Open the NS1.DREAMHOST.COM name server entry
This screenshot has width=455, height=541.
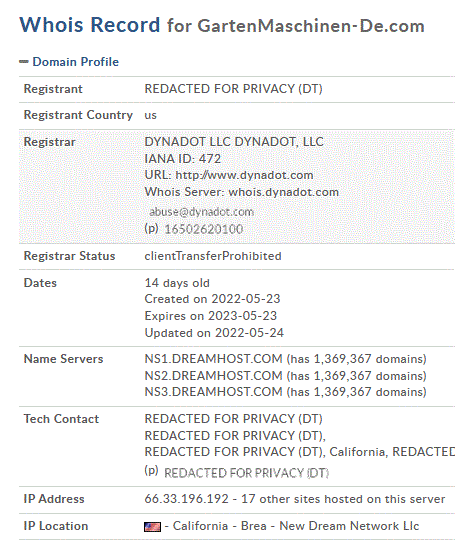[213, 359]
